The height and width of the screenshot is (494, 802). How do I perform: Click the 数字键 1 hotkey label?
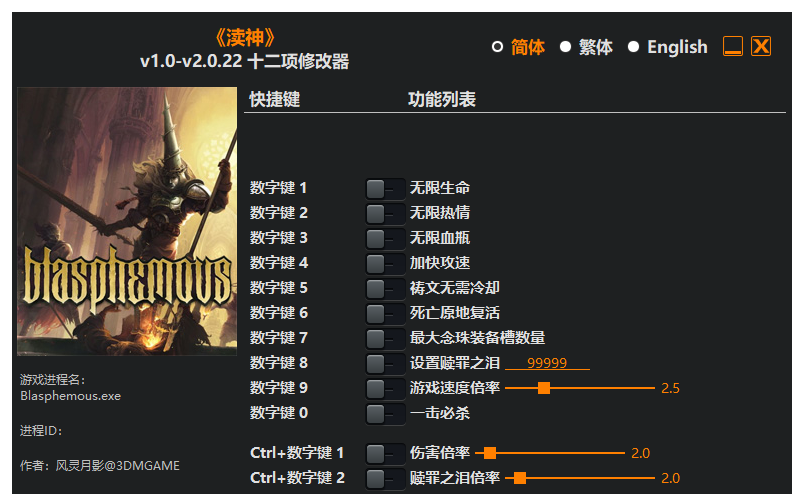click(278, 188)
